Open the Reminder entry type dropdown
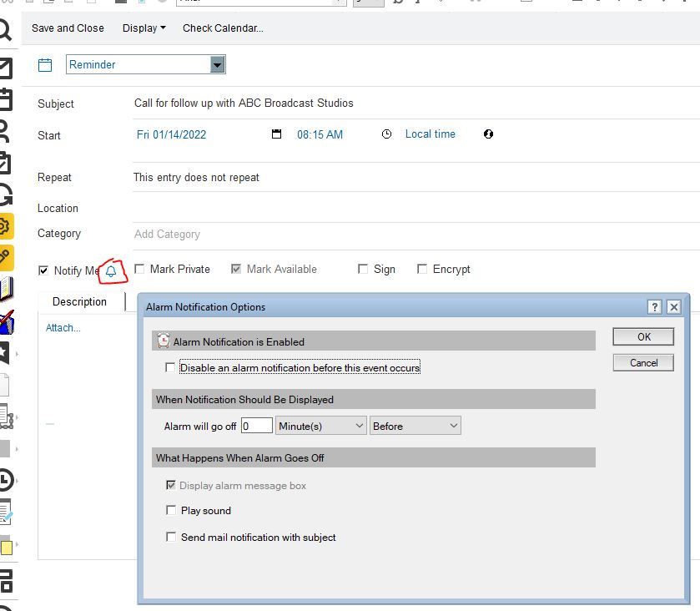The width and height of the screenshot is (700, 611). pos(218,65)
